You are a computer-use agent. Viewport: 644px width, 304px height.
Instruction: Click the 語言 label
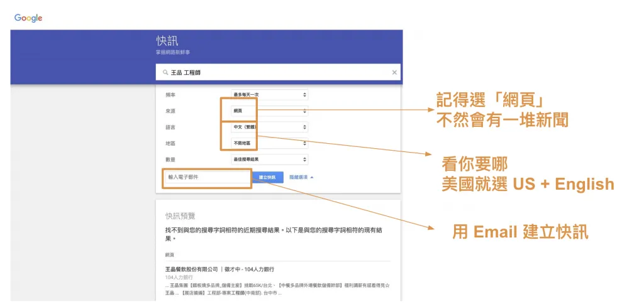(x=170, y=128)
